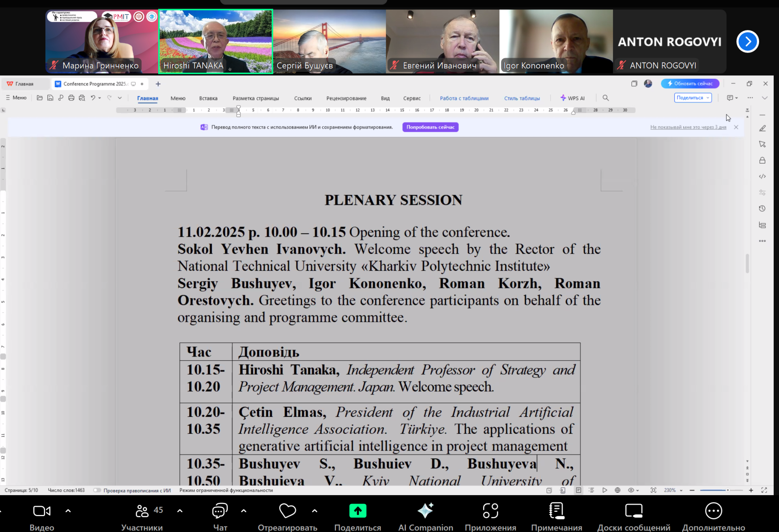Click the pen edit icon in right sidebar

tap(762, 128)
